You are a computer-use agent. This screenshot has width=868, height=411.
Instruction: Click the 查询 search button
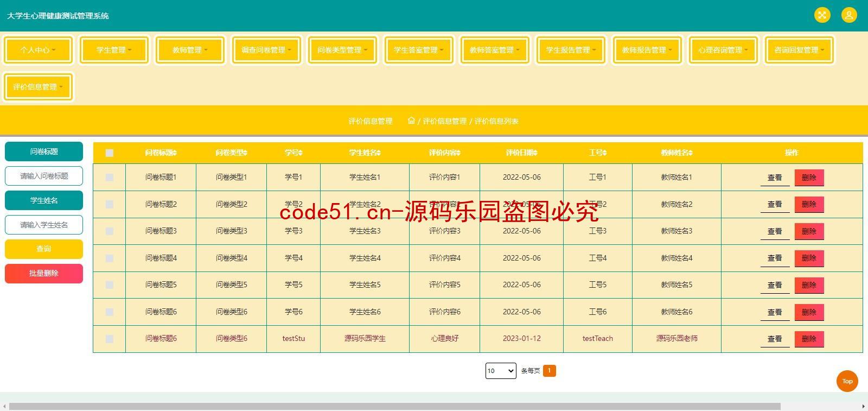(x=44, y=249)
